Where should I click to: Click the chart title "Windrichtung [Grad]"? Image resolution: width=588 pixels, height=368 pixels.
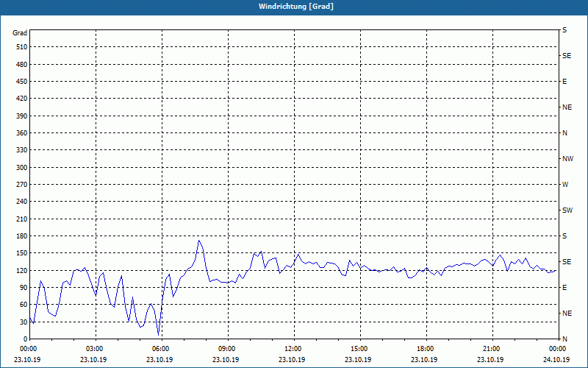click(x=296, y=7)
